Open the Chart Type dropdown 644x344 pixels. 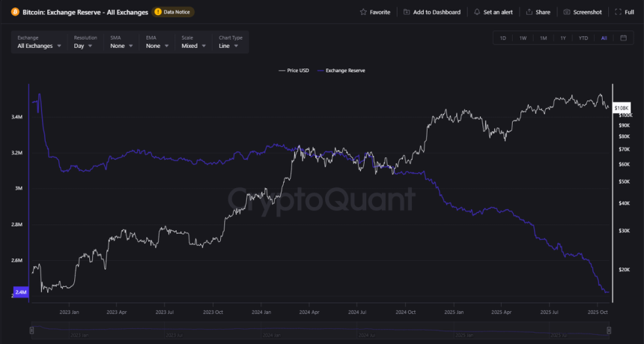[228, 46]
